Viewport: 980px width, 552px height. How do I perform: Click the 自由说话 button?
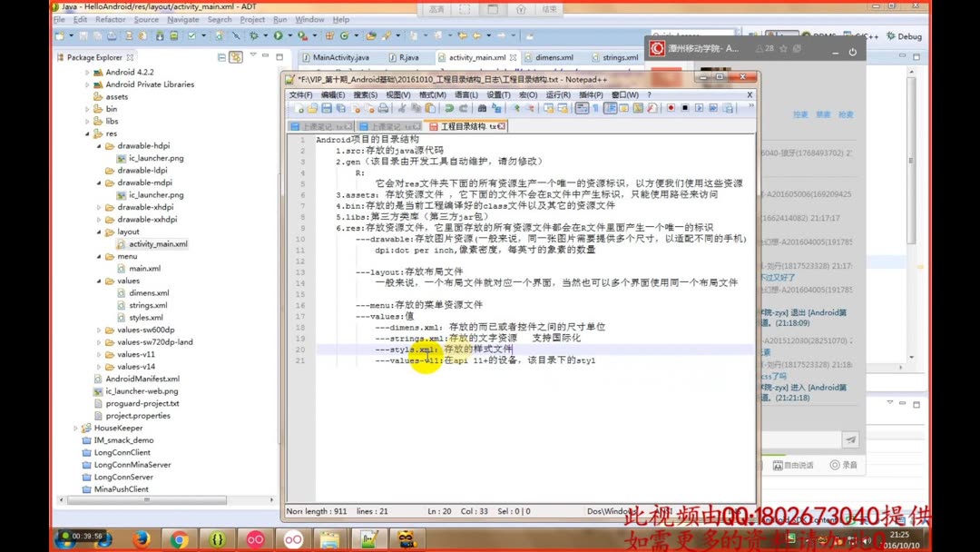(x=793, y=464)
